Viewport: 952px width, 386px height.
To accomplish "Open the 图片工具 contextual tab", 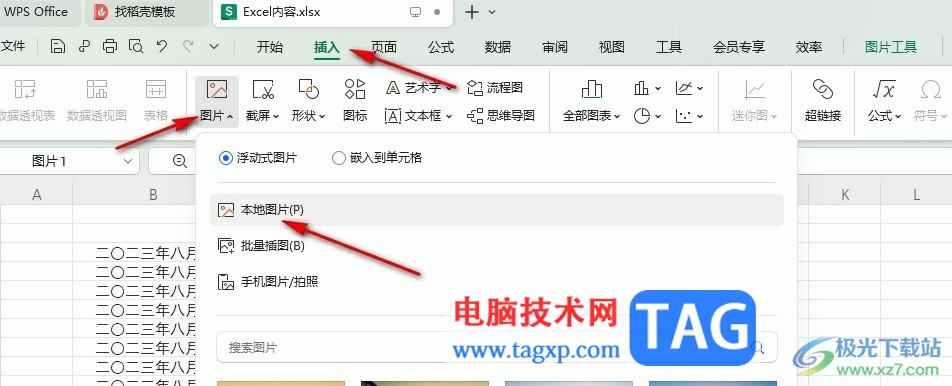I will (891, 47).
